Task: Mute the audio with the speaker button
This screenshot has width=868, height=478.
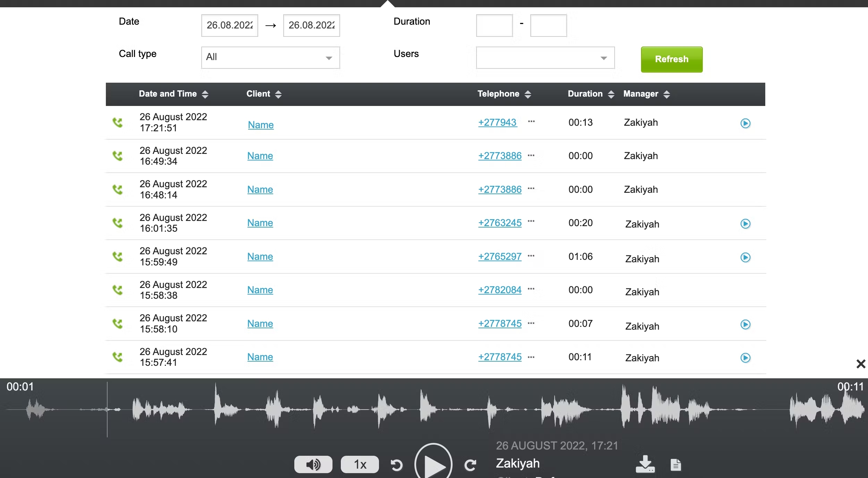Action: coord(313,464)
